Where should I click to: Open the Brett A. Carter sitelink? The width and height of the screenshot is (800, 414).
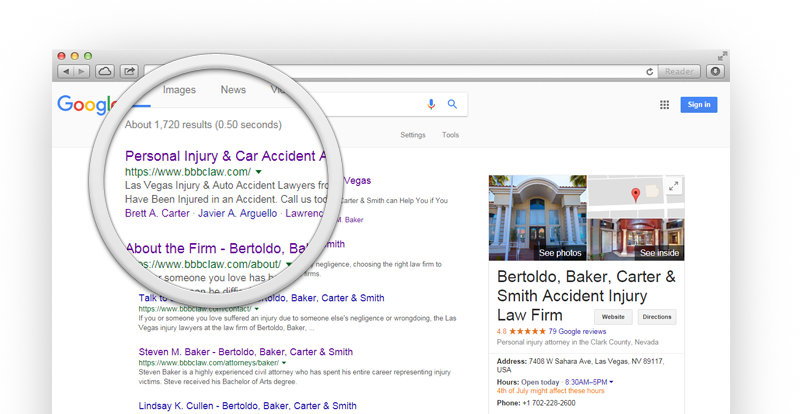[x=157, y=213]
